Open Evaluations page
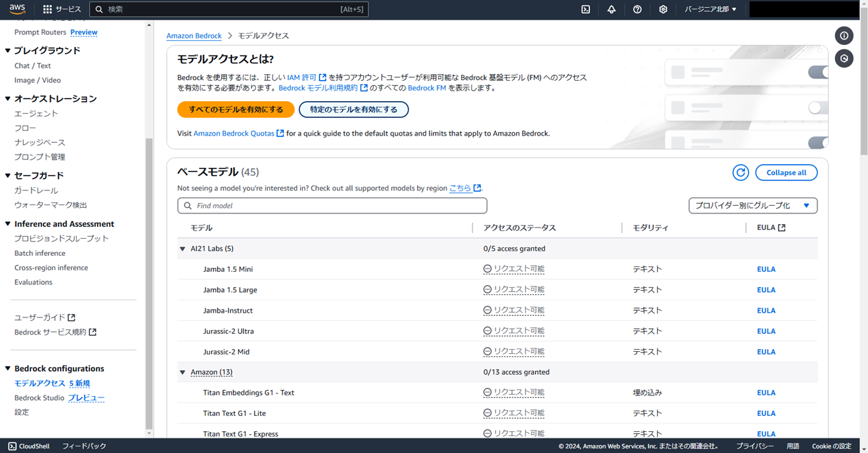Screen dimensions: 868x453 33,282
